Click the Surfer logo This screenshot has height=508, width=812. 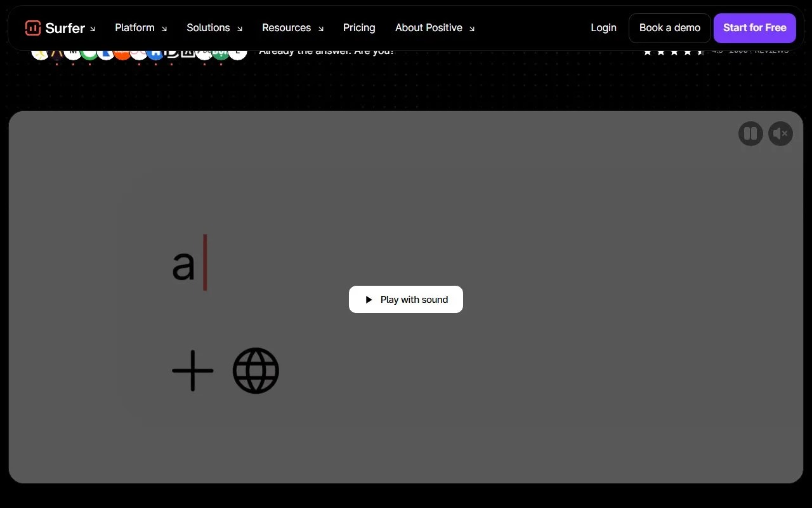tap(55, 28)
